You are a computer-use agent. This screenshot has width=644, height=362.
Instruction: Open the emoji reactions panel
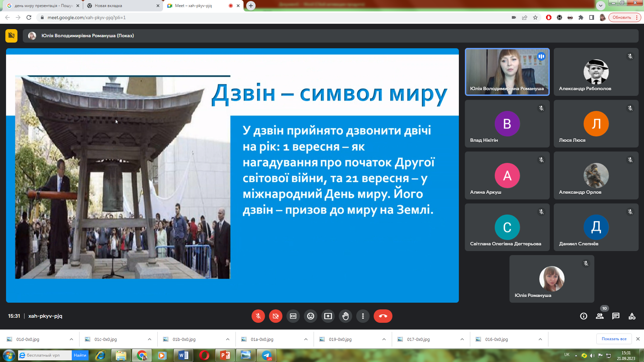[x=311, y=316]
